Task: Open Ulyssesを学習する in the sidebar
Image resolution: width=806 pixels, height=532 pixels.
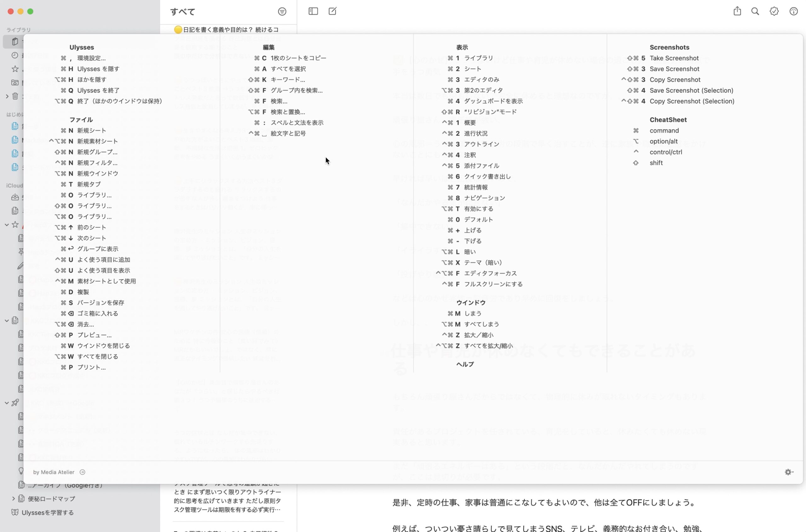Action: 48,512
